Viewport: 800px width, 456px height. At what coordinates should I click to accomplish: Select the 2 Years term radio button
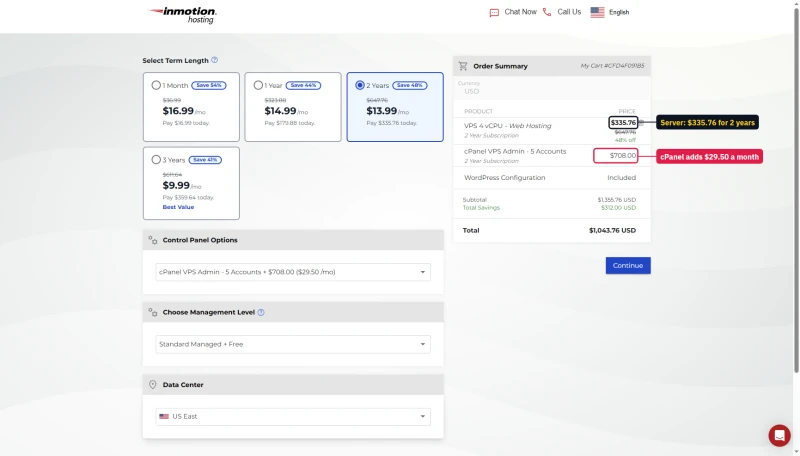click(360, 85)
